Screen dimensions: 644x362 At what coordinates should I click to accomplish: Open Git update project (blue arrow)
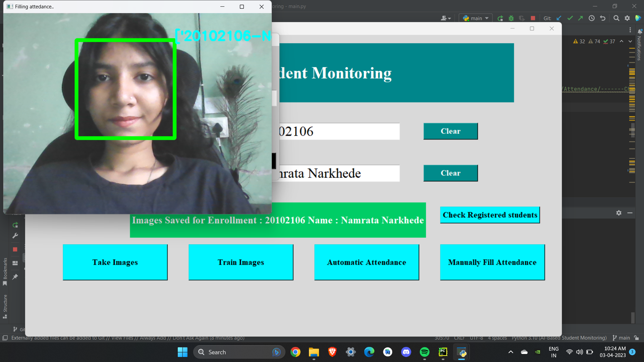[558, 18]
